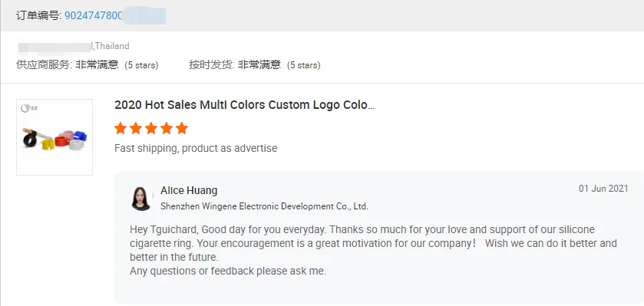644x306 pixels.
Task: Click the second orange rating star
Action: 136,128
